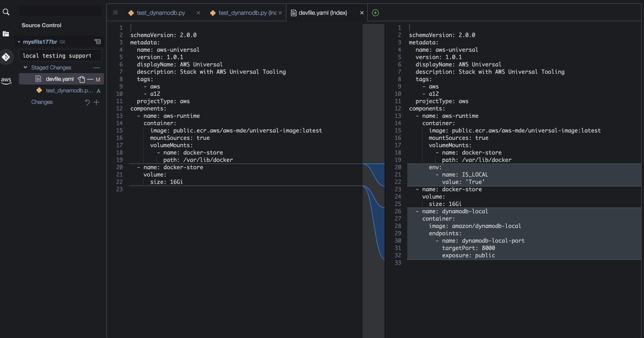Discard changes using the undo arrow icon
Screen dimensions: 644x338
(x=87, y=102)
